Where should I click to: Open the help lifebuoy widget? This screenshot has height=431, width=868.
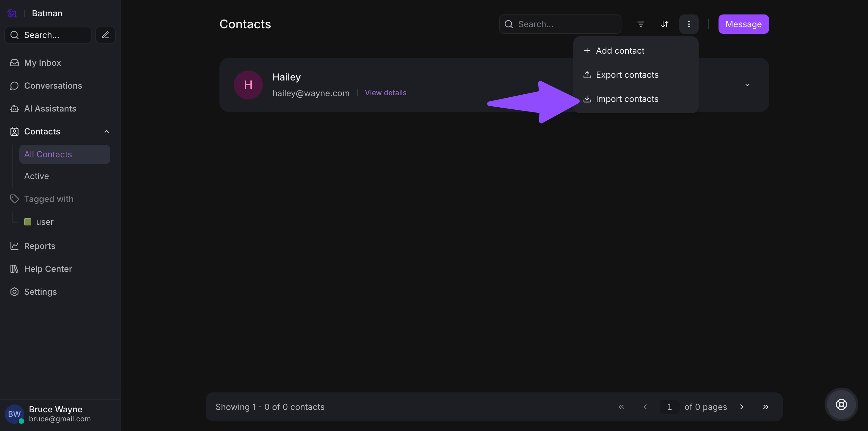(841, 404)
